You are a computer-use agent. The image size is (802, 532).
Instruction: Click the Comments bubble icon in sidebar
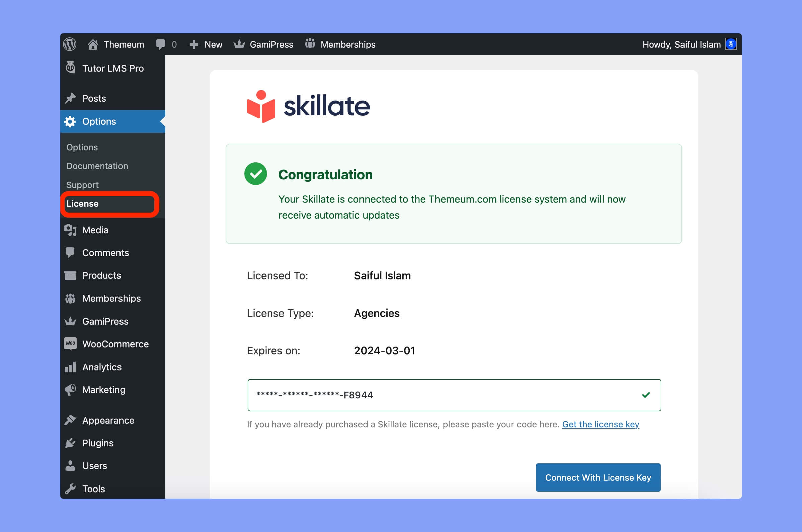pos(70,252)
